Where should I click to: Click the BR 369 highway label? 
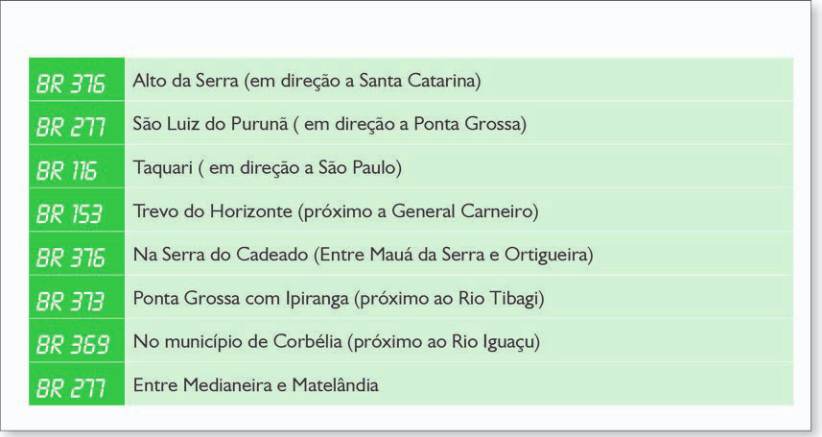pyautogui.click(x=72, y=344)
